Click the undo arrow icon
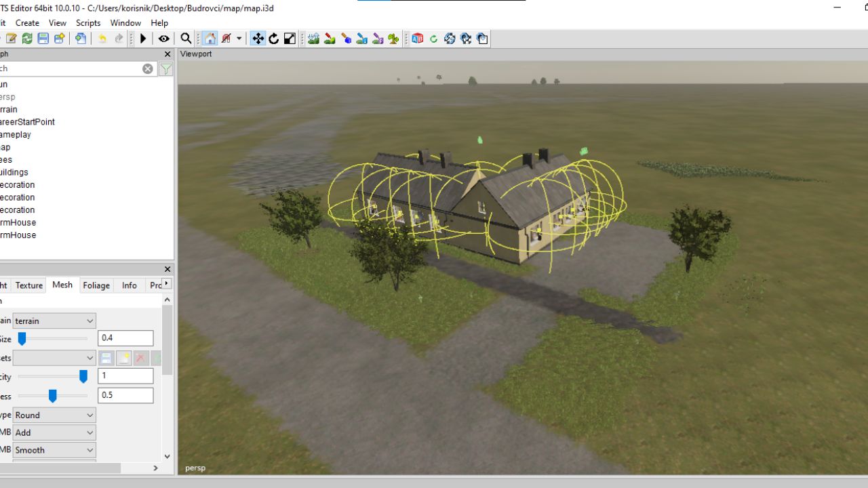 pyautogui.click(x=102, y=39)
